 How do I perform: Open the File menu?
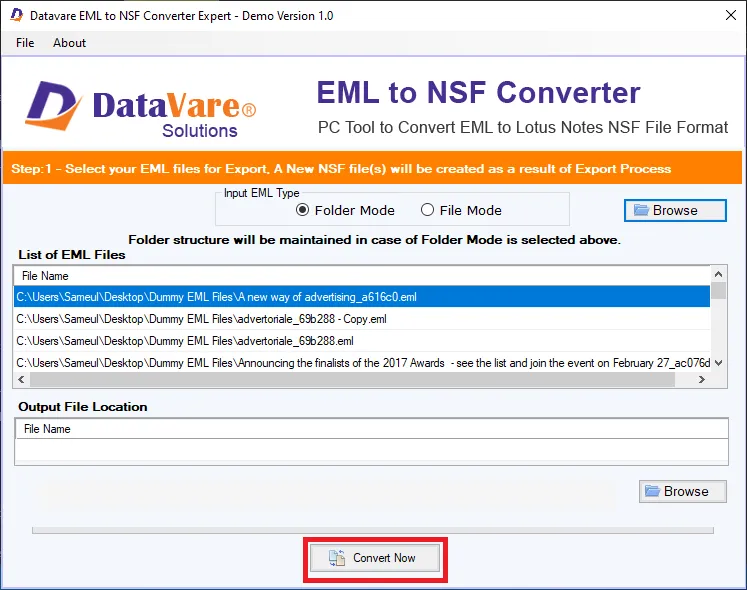[25, 43]
